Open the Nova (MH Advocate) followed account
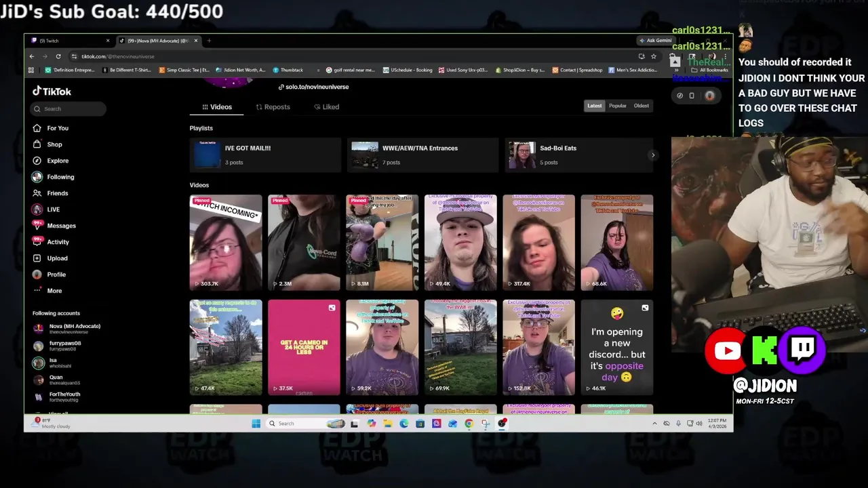 pyautogui.click(x=68, y=329)
